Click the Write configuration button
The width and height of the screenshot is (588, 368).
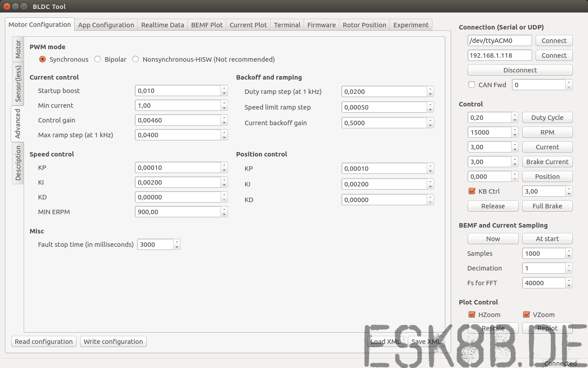click(x=113, y=342)
